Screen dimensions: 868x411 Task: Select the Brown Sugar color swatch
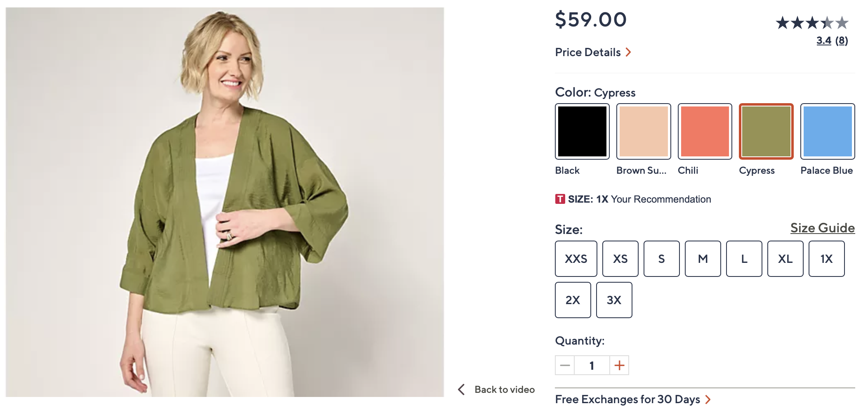644,131
